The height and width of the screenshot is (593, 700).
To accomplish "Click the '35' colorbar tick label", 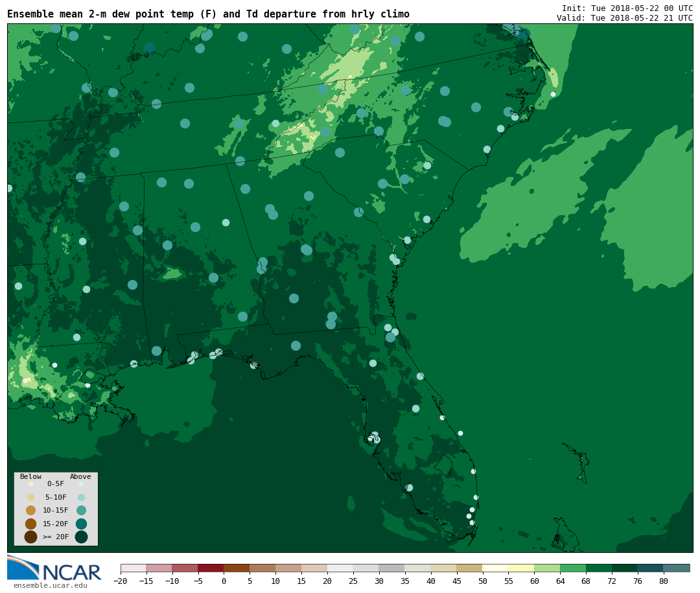I will coord(405,581).
